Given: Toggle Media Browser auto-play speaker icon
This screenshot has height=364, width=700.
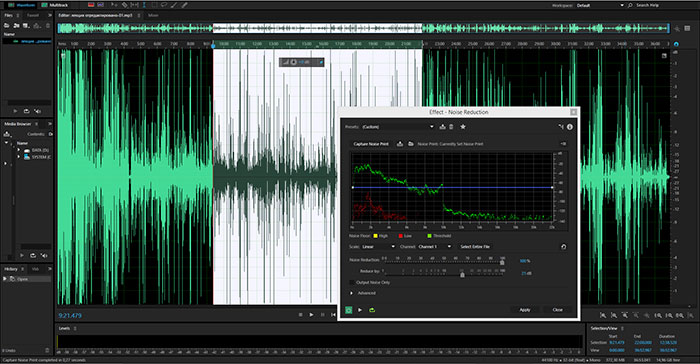Looking at the screenshot, I should [44, 255].
